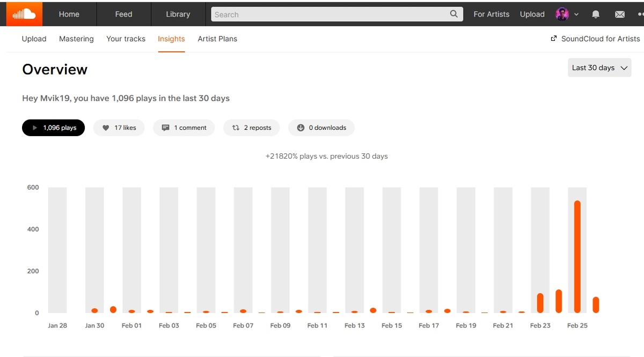
Task: Open the messages envelope icon
Action: click(x=620, y=14)
